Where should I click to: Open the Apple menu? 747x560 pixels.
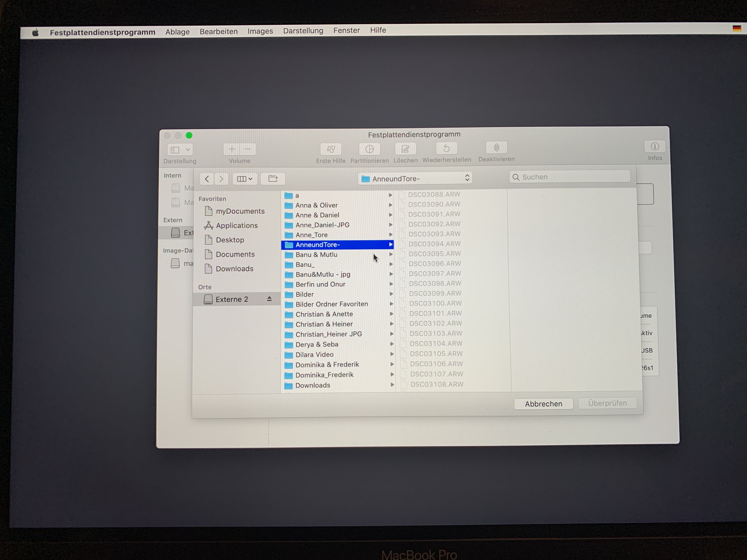click(35, 32)
